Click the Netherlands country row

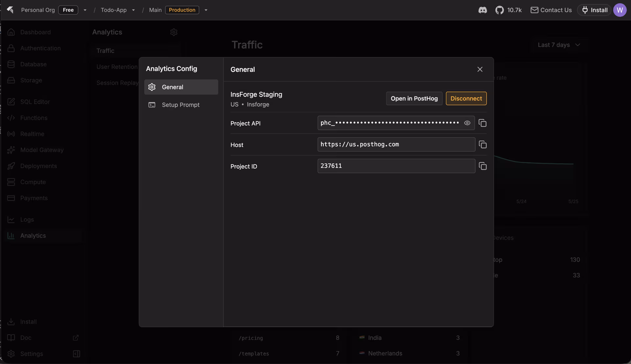(409, 353)
